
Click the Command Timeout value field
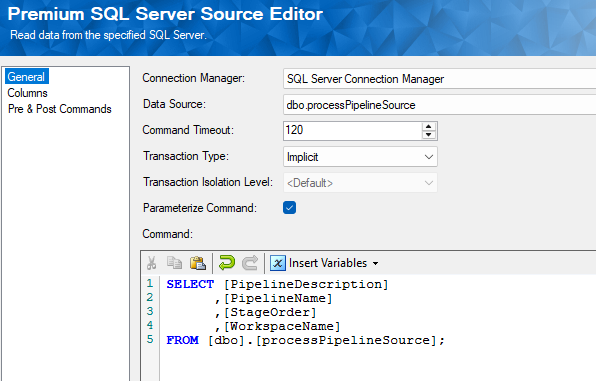pos(352,130)
